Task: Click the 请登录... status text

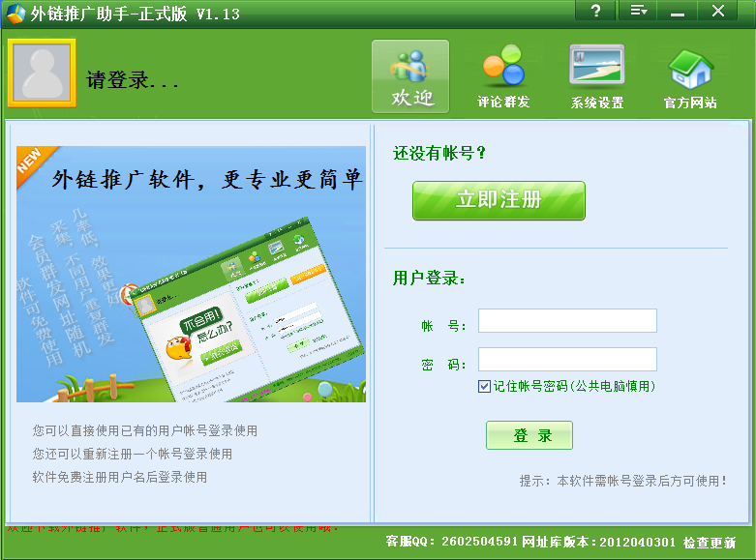Action: [132, 79]
